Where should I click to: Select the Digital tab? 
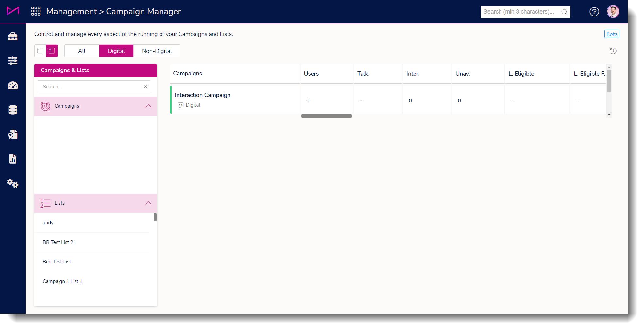116,51
